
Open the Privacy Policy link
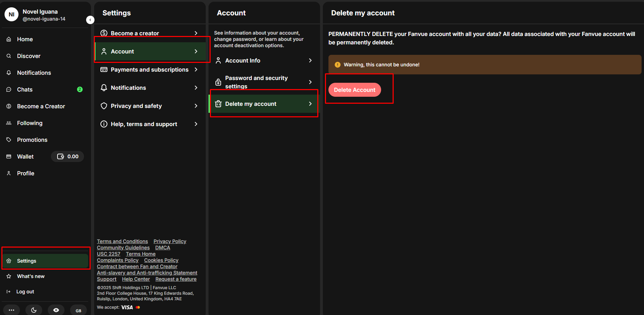(x=169, y=241)
